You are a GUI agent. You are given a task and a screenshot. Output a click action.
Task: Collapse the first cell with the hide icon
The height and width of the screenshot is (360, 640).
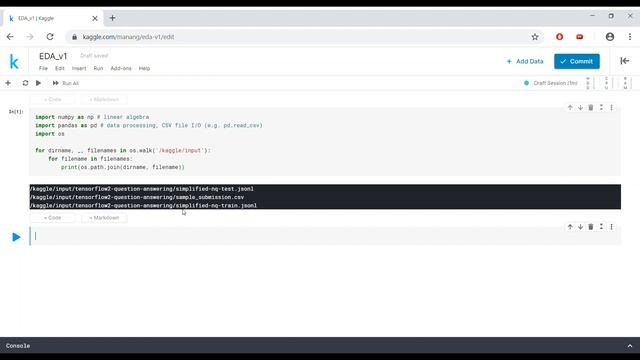(x=601, y=108)
